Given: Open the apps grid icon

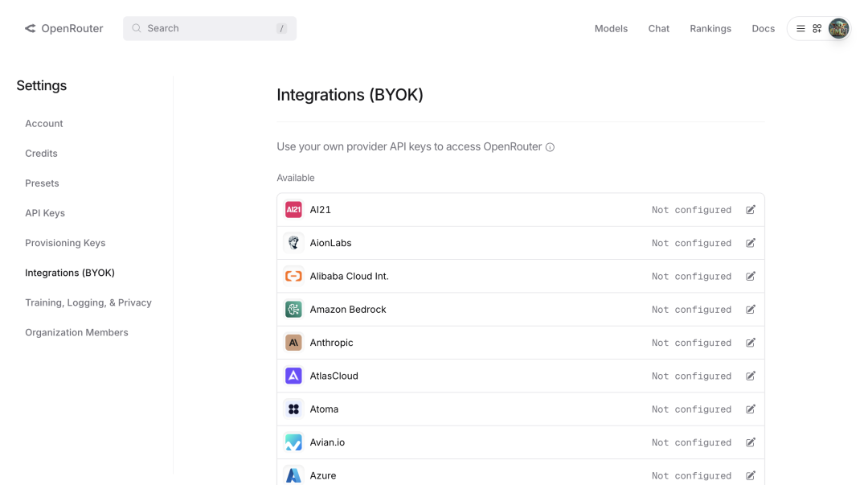Looking at the screenshot, I should pos(817,28).
